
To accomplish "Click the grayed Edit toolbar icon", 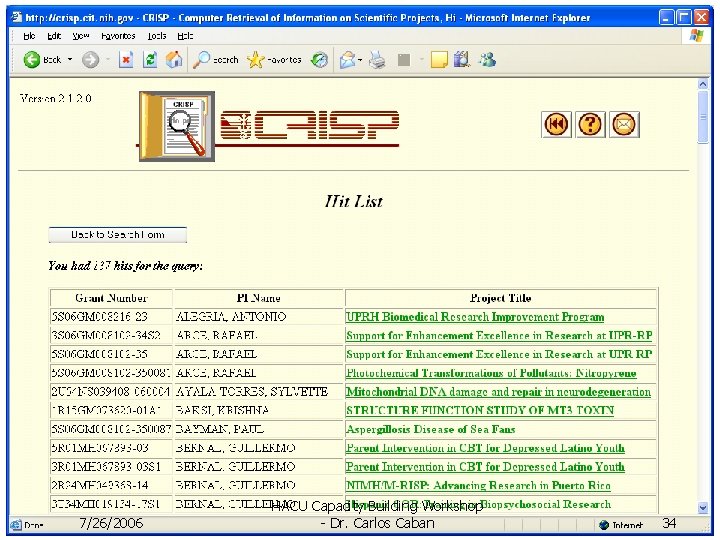I will tap(404, 60).
